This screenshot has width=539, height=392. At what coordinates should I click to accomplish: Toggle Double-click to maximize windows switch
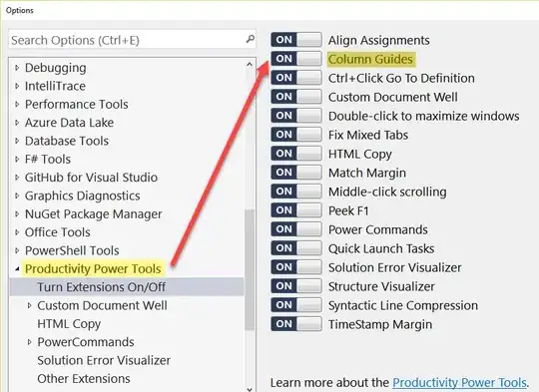[296, 116]
